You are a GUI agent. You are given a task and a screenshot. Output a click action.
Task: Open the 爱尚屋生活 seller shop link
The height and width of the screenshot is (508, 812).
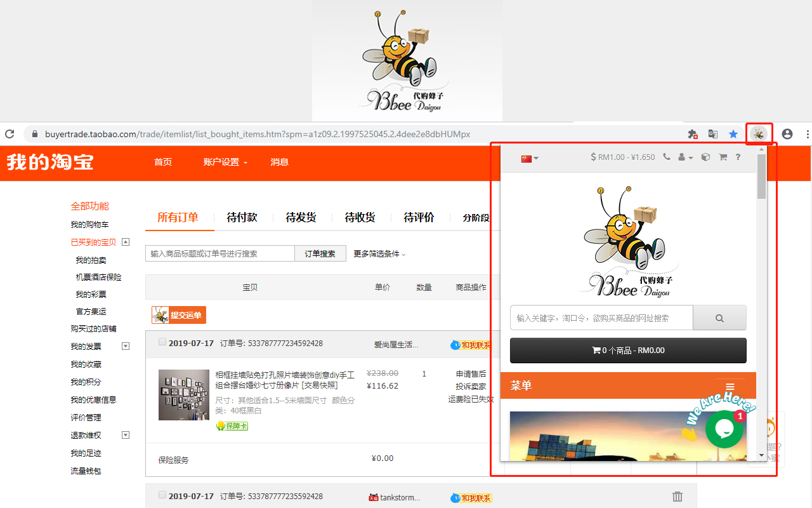coord(396,345)
